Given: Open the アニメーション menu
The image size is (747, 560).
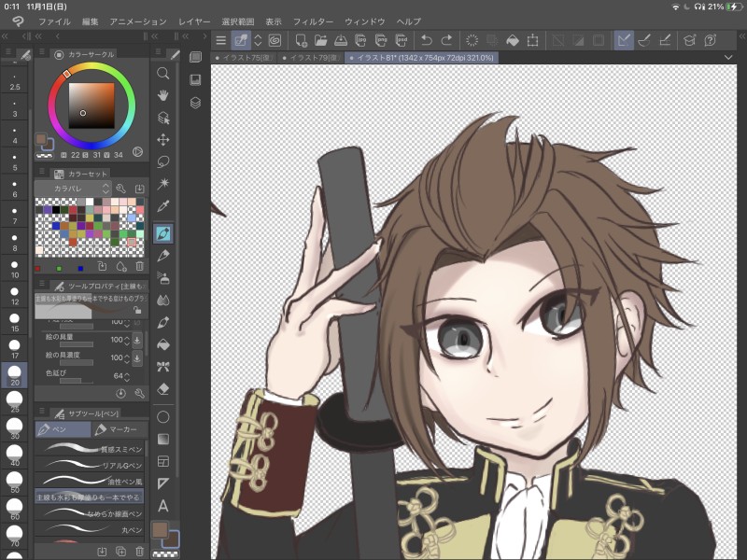Looking at the screenshot, I should tap(137, 21).
